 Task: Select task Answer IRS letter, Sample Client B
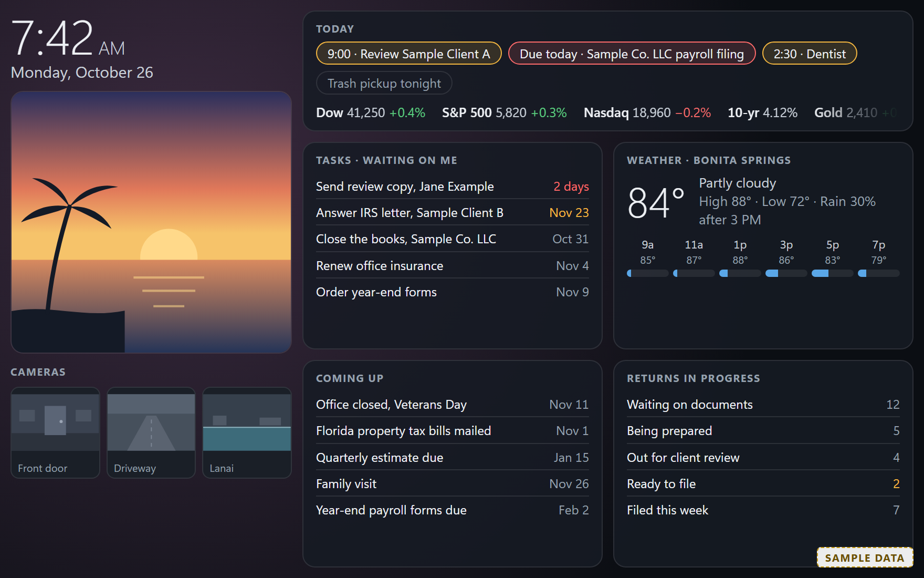[453, 213]
